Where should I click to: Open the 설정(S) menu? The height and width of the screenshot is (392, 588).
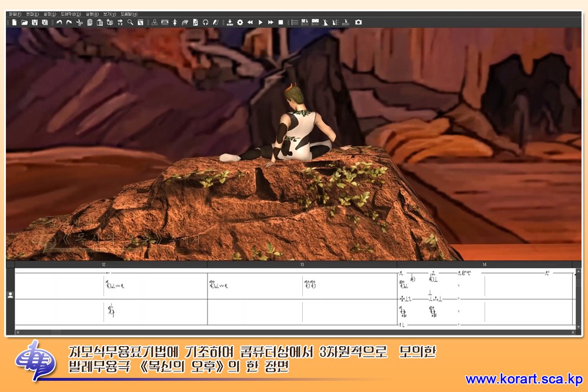(x=50, y=14)
